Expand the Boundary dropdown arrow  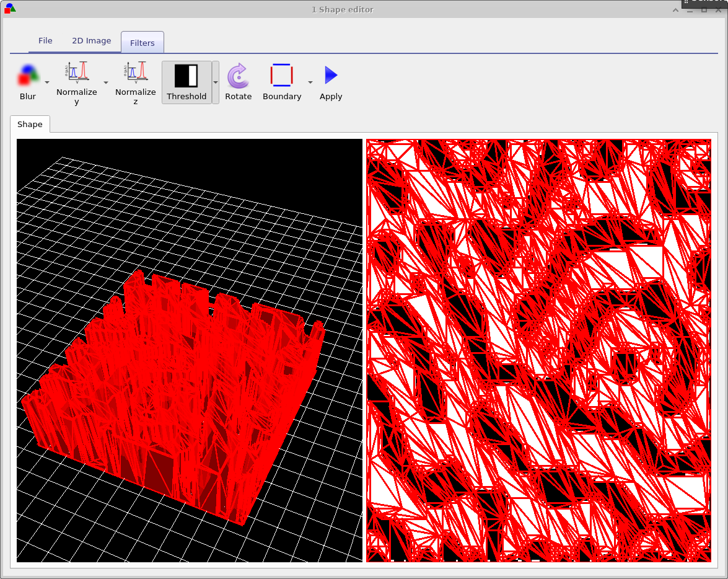(310, 82)
